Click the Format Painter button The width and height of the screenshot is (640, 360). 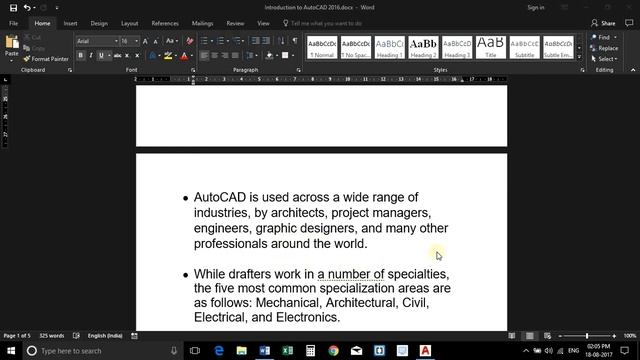(46, 59)
